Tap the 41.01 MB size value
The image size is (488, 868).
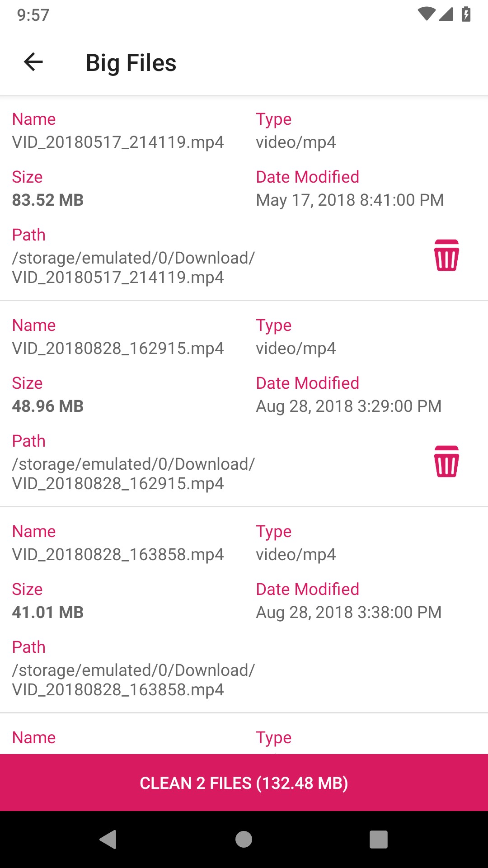tap(48, 613)
